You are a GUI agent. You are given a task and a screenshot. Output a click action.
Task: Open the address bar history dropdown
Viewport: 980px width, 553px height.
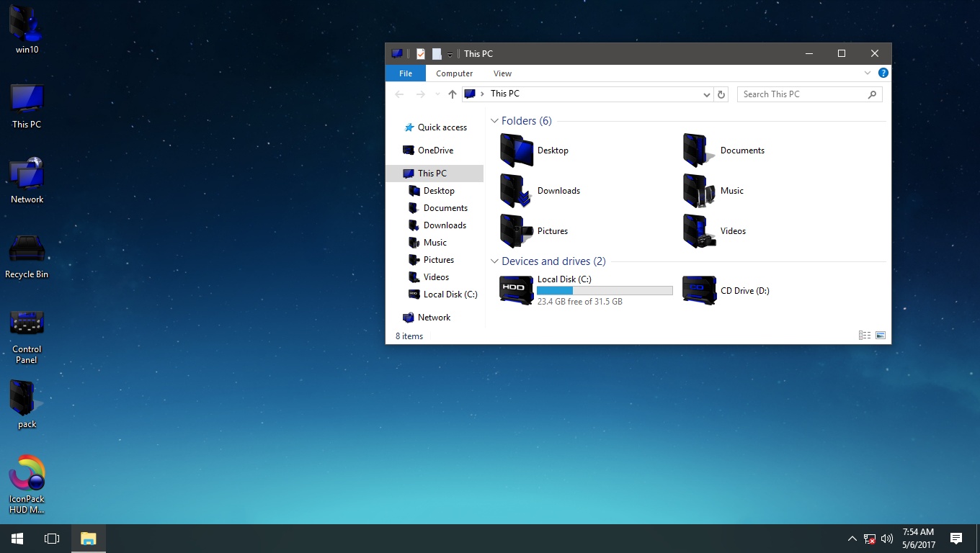[707, 94]
